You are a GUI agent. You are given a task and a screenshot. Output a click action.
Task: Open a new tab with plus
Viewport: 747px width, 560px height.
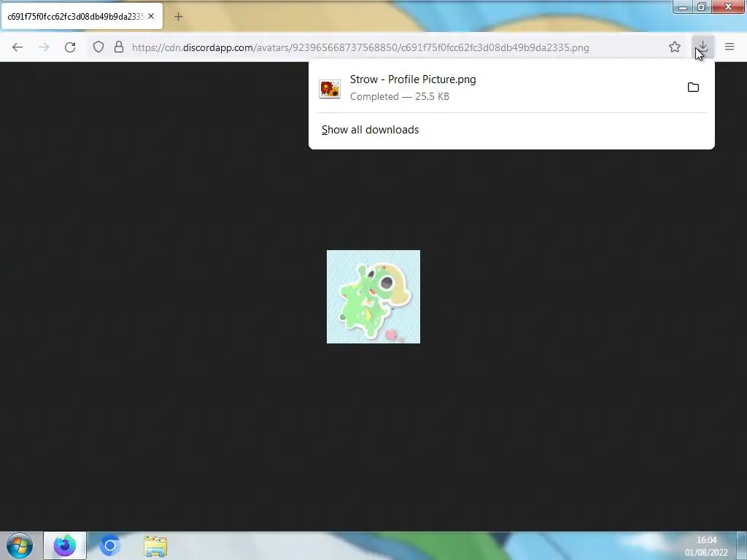[178, 17]
